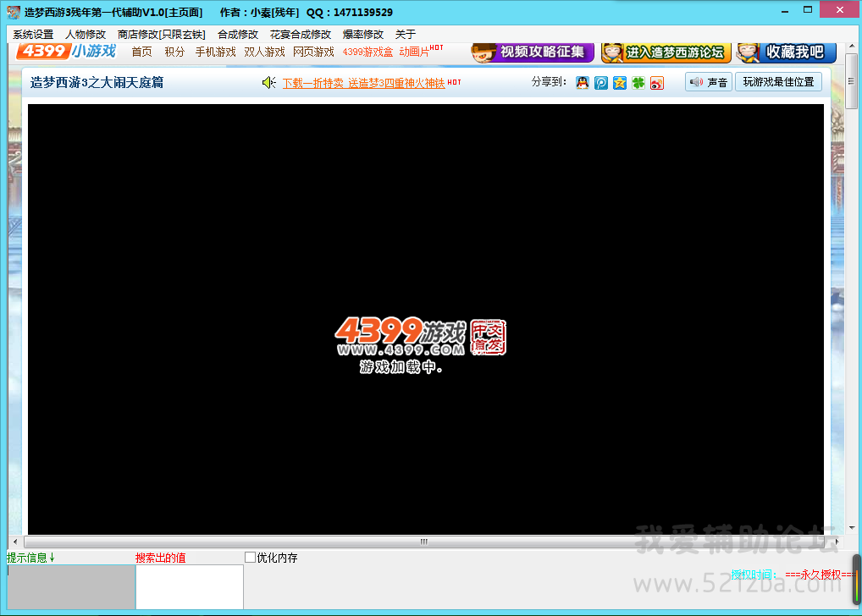The height and width of the screenshot is (616, 862).
Task: Share to QQ via penguin icon
Action: tap(583, 82)
